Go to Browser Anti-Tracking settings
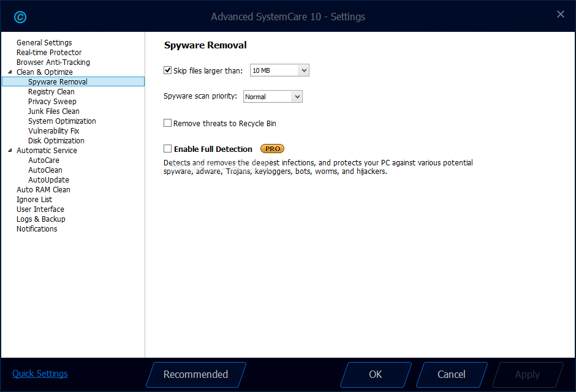This screenshot has width=576, height=392. (x=53, y=62)
